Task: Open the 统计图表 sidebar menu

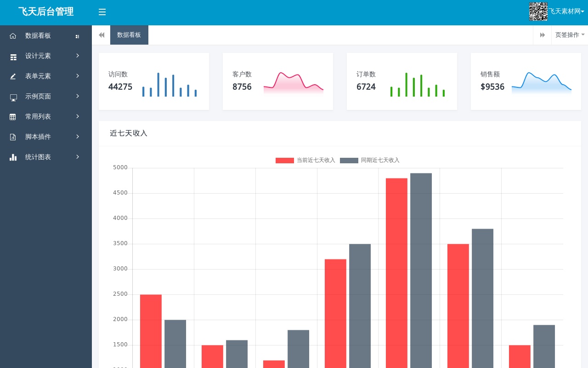Action: 46,157
